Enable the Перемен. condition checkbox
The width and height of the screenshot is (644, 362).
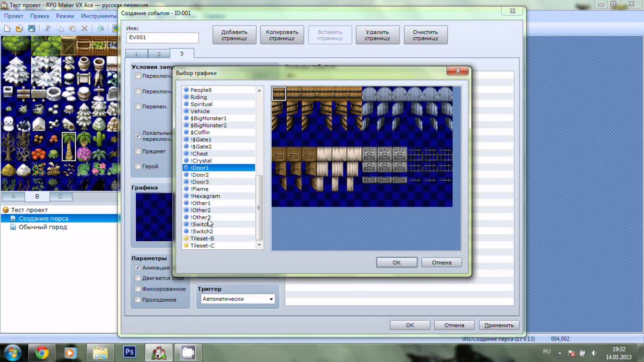[x=138, y=107]
